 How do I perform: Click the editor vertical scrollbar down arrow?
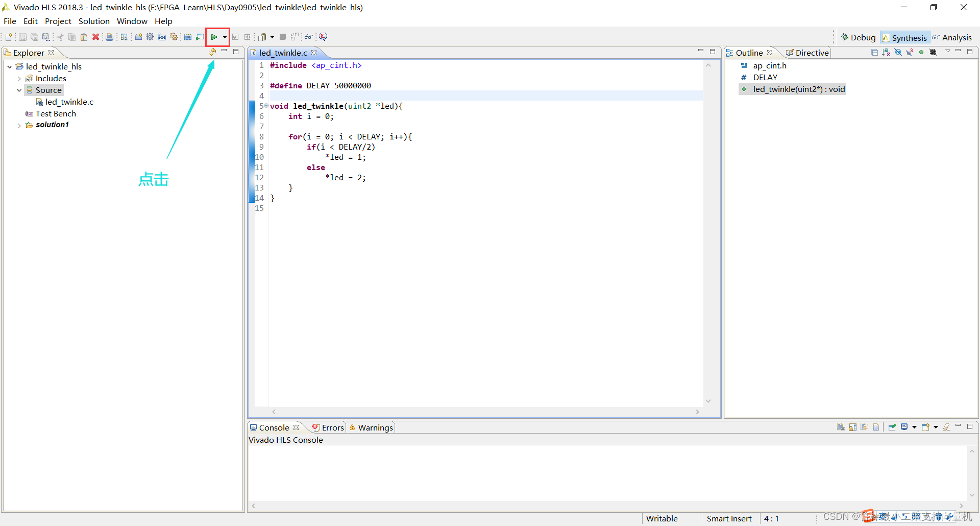point(708,401)
